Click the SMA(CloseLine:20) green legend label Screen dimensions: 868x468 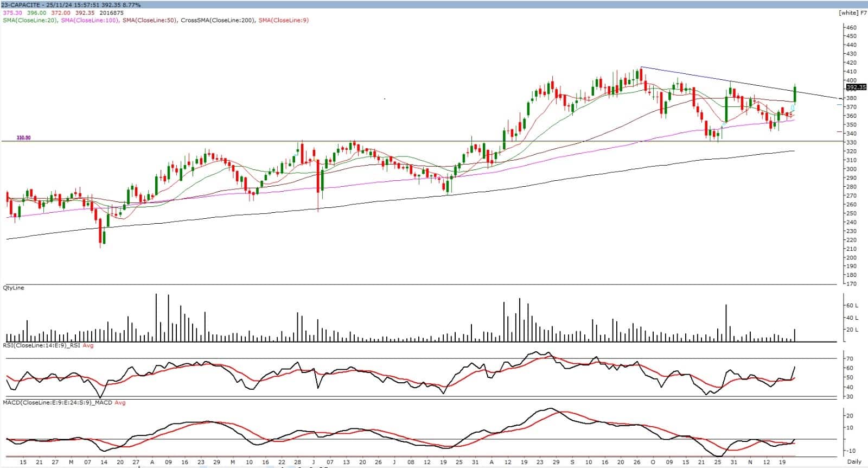(30, 20)
